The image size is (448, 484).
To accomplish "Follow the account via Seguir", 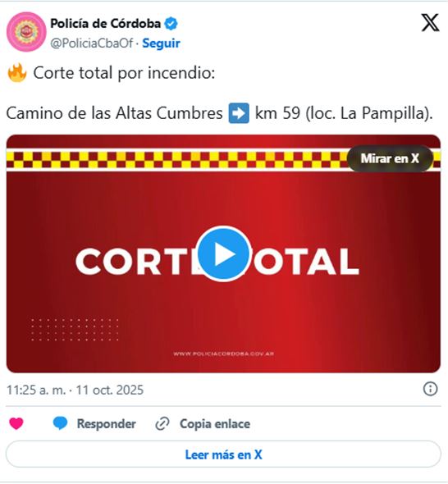I will pos(161,43).
